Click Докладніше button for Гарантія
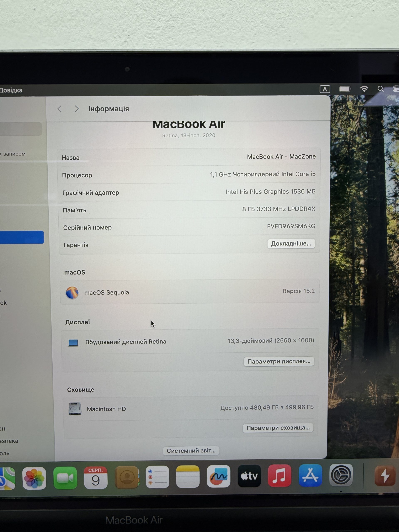This screenshot has height=532, width=399. click(291, 244)
